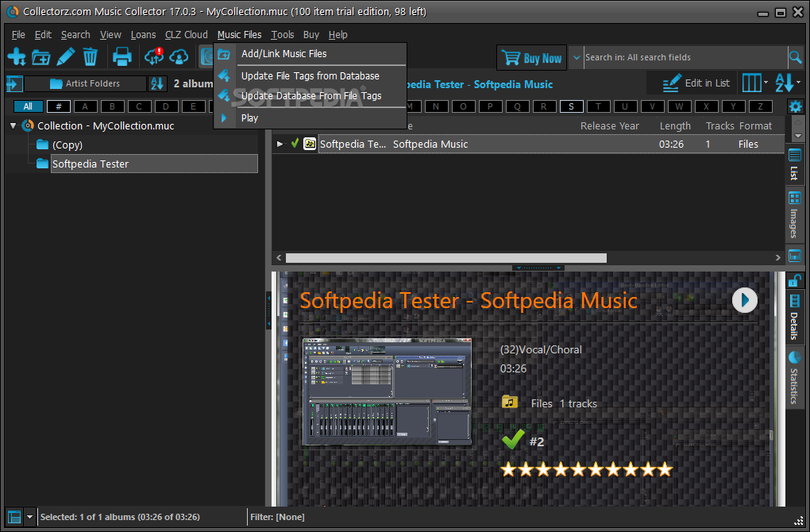Filter albums by letter P
Image resolution: width=810 pixels, height=532 pixels.
coord(490,106)
